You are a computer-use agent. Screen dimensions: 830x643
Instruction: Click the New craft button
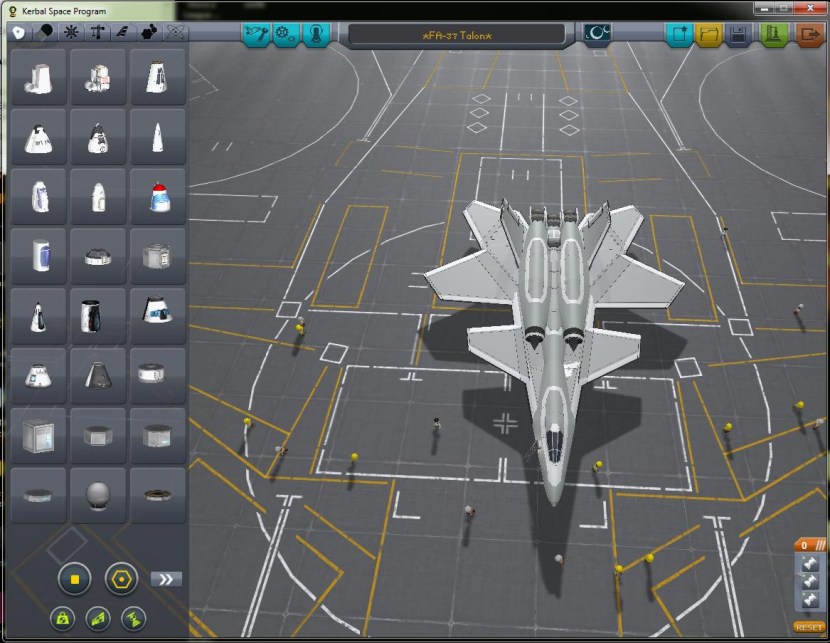680,34
